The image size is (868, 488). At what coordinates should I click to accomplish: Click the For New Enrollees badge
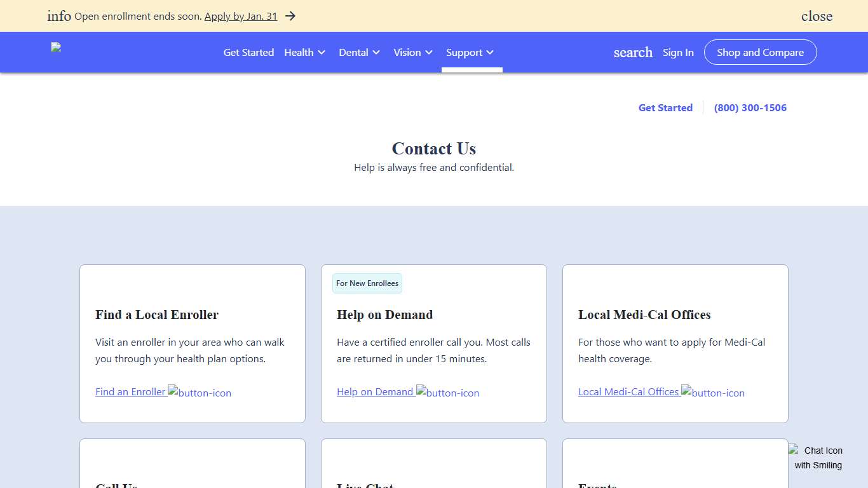[367, 283]
